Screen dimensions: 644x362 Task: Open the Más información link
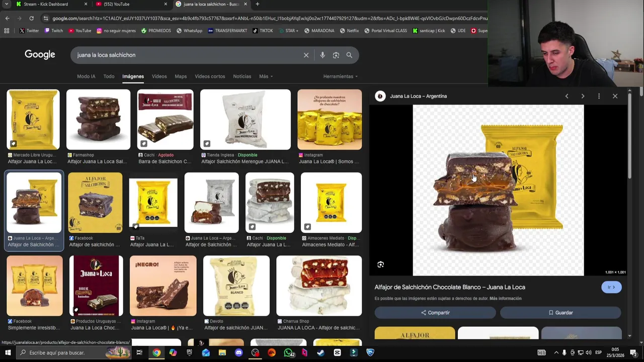[x=505, y=299]
